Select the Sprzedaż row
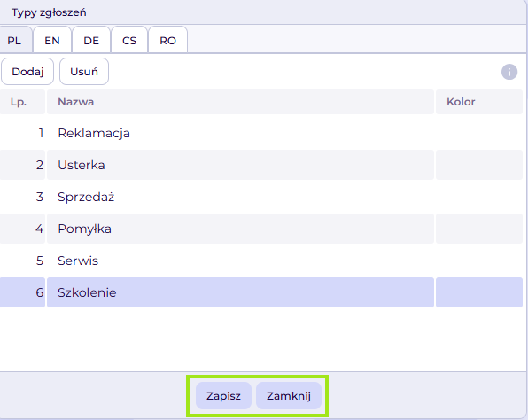 click(261, 197)
